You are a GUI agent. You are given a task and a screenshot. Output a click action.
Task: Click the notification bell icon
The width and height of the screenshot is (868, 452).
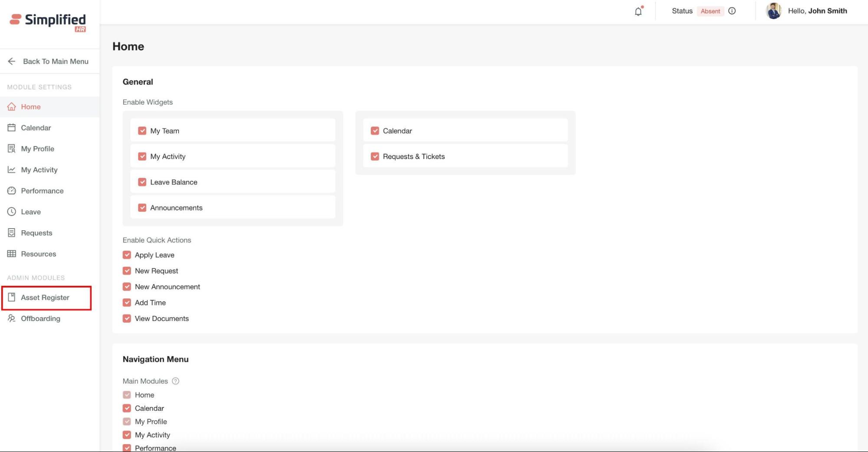click(638, 11)
